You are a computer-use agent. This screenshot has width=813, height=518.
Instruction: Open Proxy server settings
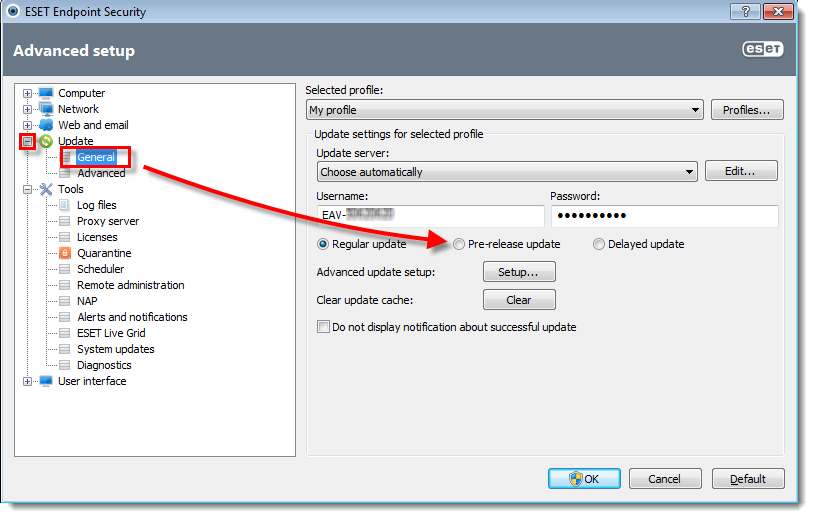108,221
